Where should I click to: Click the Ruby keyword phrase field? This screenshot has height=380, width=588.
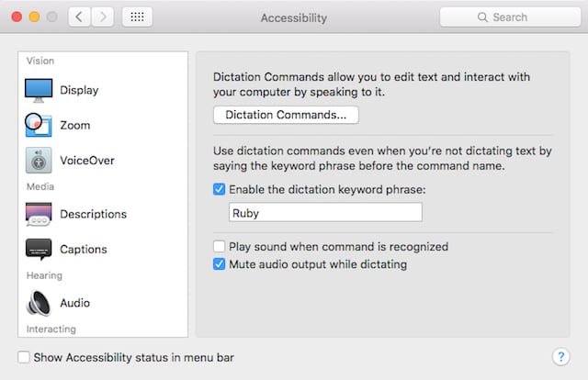pos(325,213)
